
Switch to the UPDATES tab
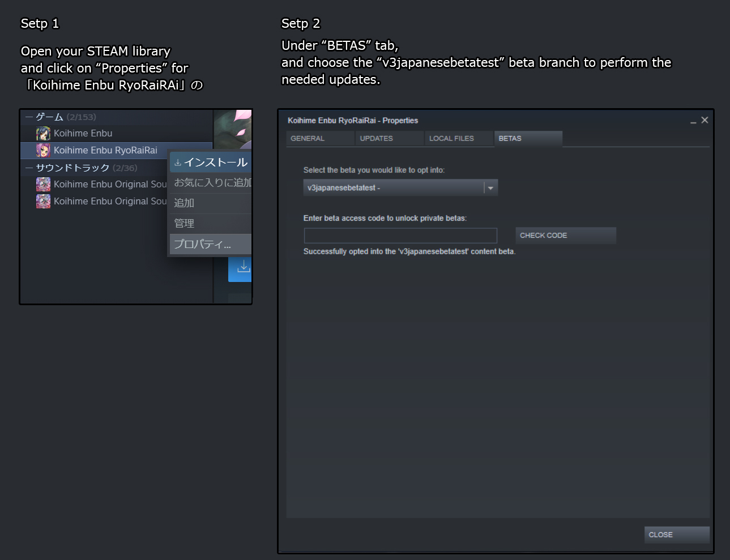tap(390, 139)
